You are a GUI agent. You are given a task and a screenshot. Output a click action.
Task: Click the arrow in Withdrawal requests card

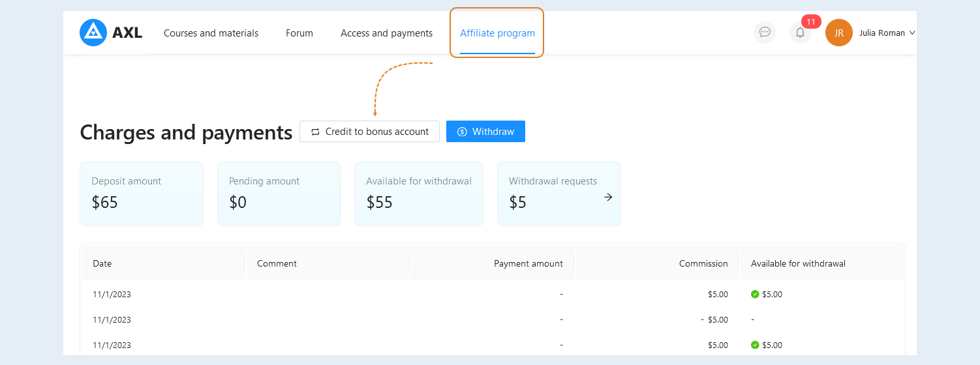(x=608, y=197)
